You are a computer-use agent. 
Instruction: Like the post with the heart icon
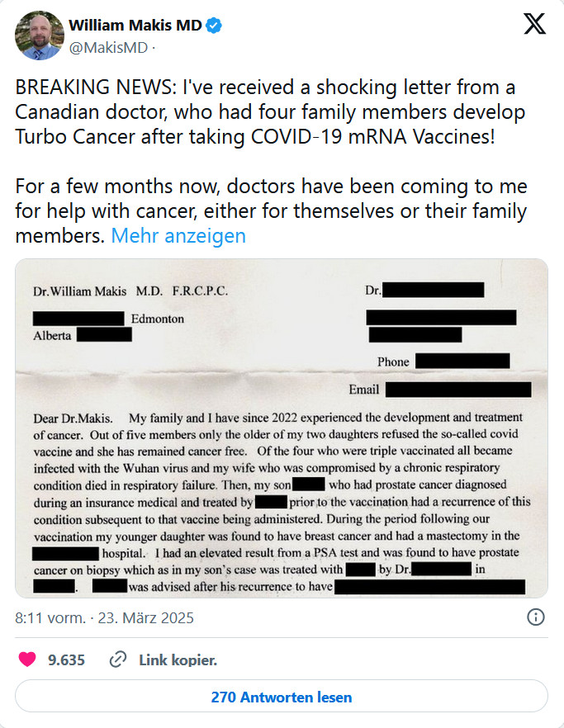click(x=27, y=659)
